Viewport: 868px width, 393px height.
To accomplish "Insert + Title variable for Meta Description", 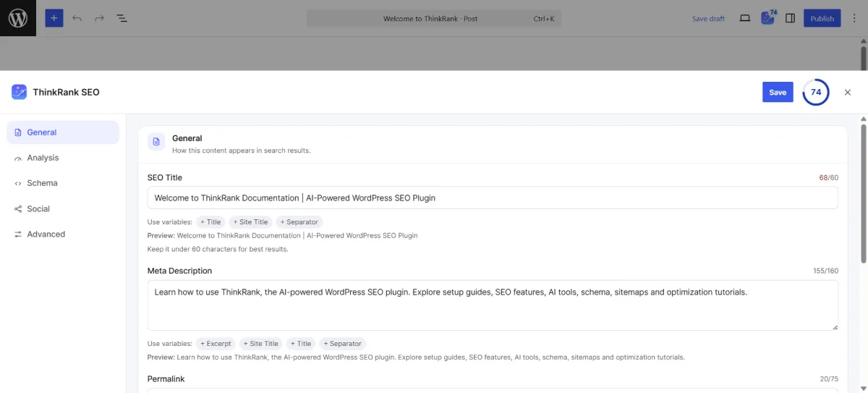I will click(301, 344).
